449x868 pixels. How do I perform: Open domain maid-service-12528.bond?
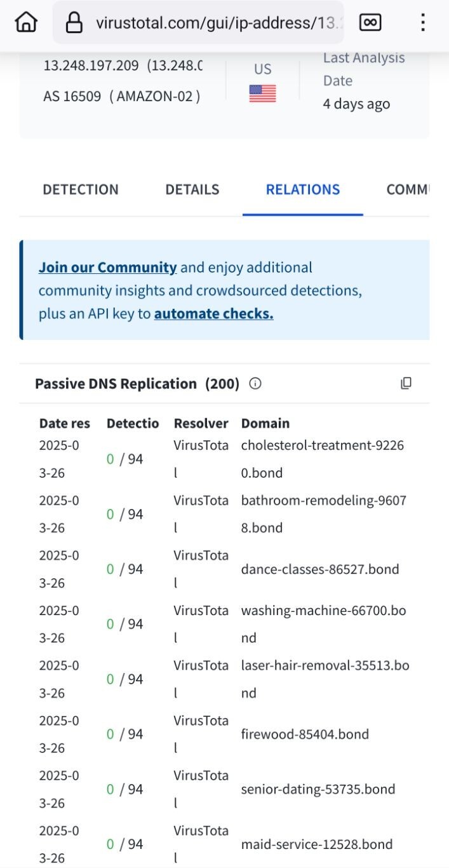(316, 844)
